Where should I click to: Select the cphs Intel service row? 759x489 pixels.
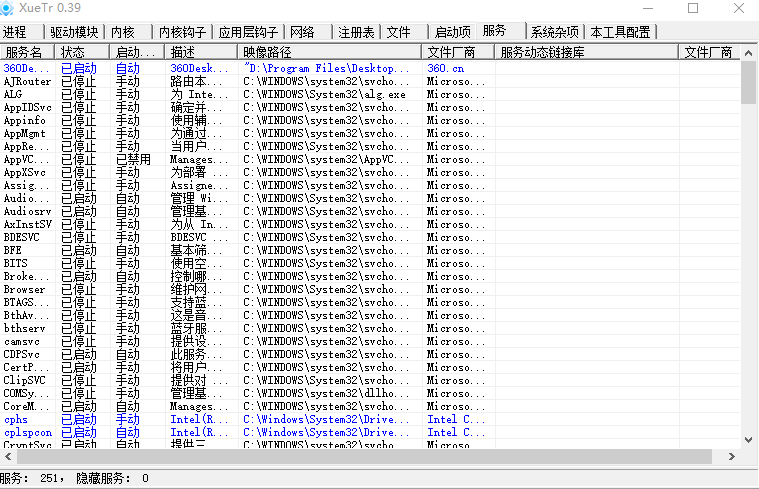tap(16, 420)
